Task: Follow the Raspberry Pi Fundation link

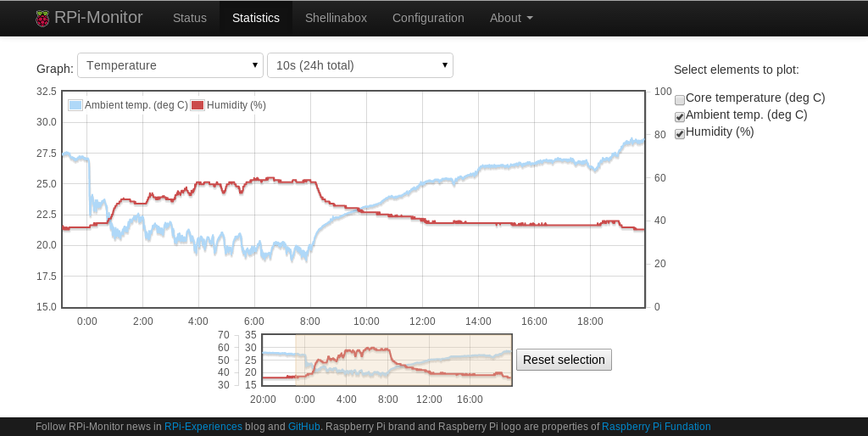Action: coord(656,427)
